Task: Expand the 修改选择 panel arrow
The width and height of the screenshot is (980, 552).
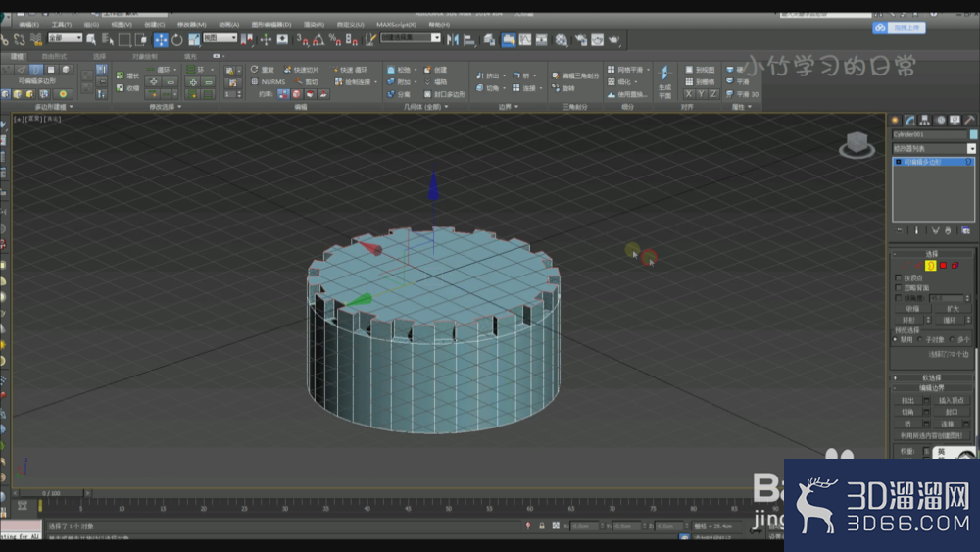Action: point(179,107)
